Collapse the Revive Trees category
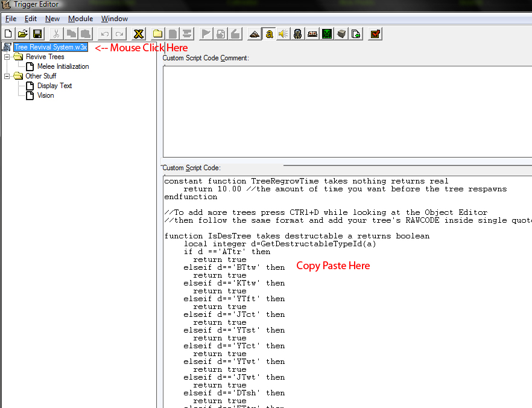The height and width of the screenshot is (408, 532). [x=7, y=57]
